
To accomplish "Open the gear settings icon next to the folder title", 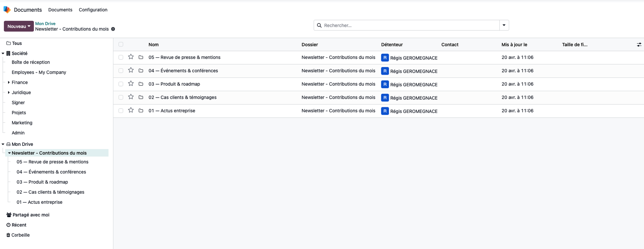I will (x=113, y=29).
